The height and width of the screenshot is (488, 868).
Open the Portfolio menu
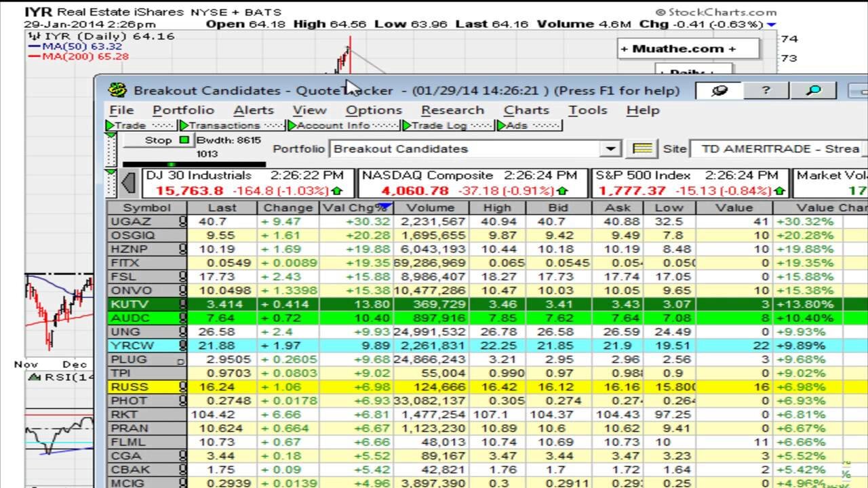pyautogui.click(x=183, y=110)
